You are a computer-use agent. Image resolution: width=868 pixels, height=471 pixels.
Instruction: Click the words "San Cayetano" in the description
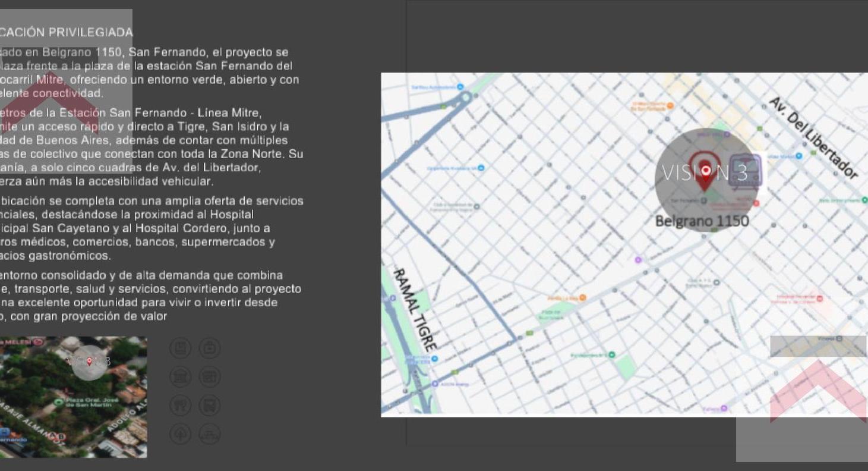(71, 228)
